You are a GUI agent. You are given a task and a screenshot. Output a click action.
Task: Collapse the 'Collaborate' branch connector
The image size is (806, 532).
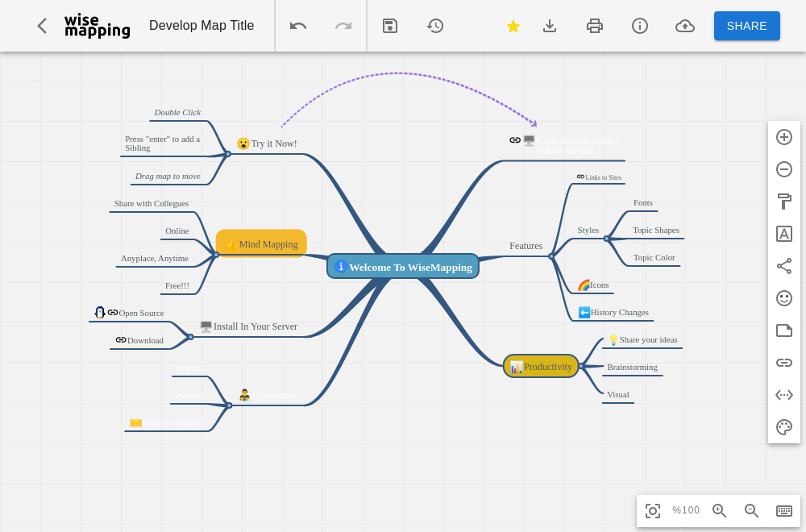[x=229, y=405]
